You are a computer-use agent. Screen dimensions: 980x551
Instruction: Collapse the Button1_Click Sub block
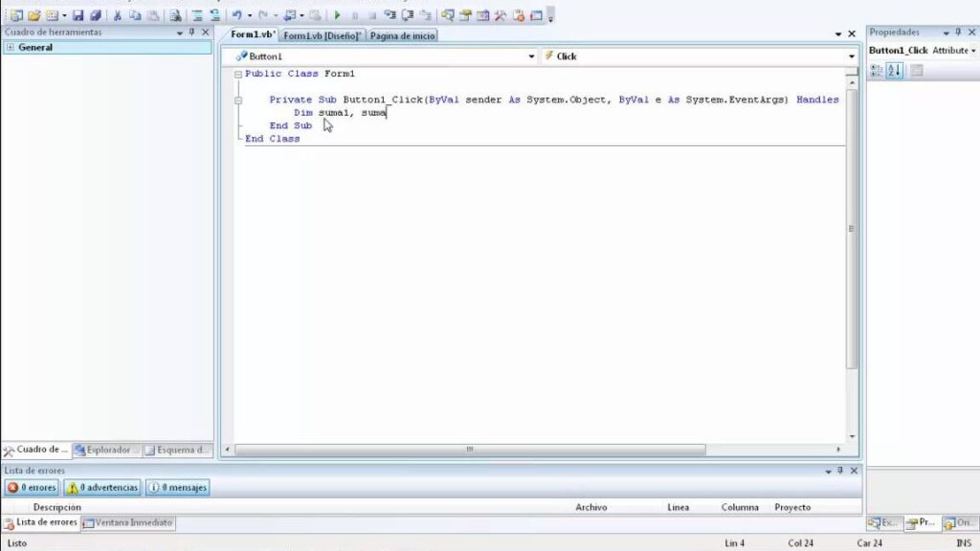(238, 100)
